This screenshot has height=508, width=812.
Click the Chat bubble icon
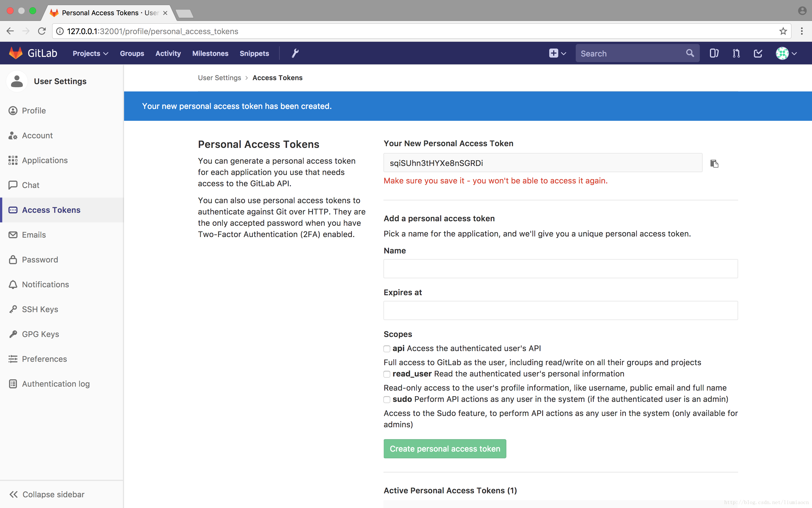click(x=13, y=185)
